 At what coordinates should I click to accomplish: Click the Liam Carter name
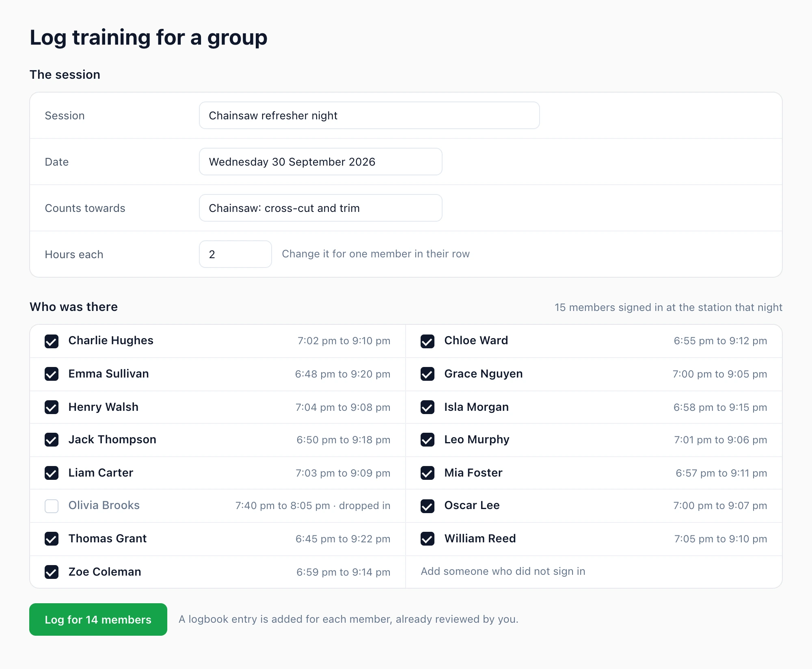point(101,473)
